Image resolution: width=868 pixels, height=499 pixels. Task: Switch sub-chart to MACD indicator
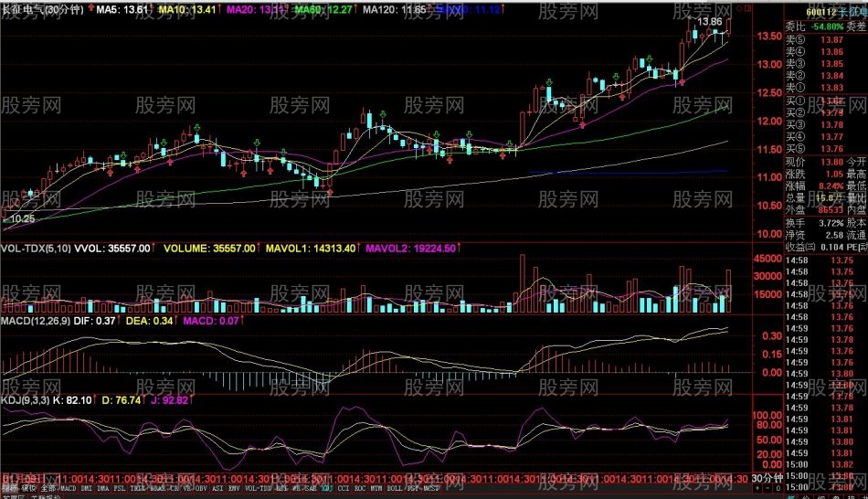pos(69,488)
